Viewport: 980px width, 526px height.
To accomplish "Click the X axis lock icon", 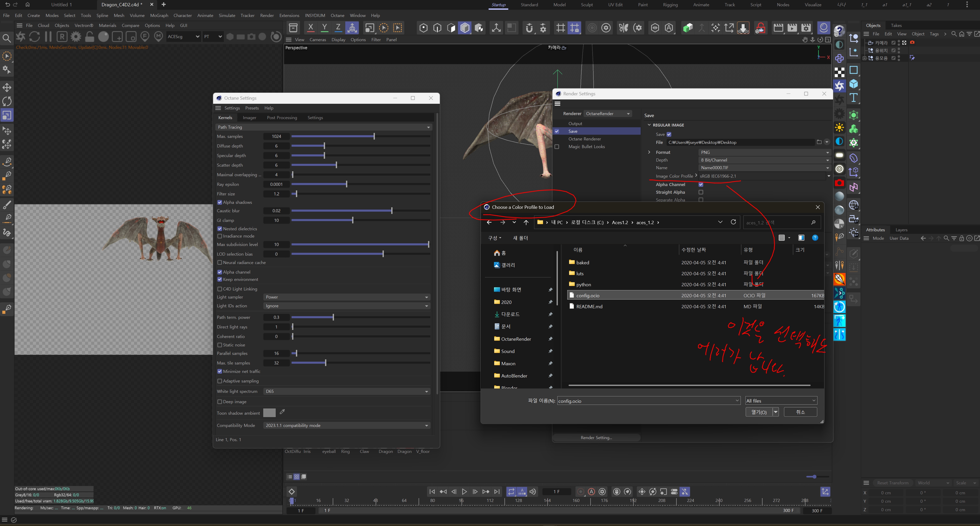I will tap(310, 27).
